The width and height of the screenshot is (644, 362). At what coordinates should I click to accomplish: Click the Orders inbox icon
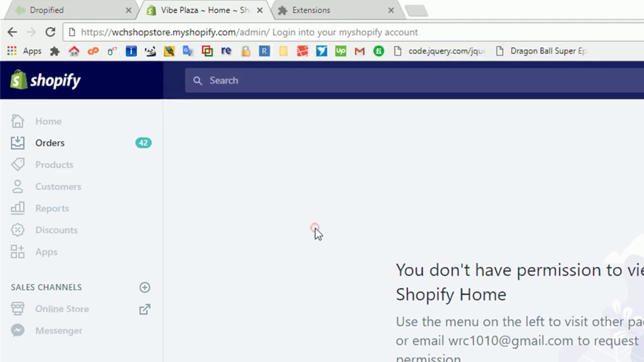point(18,143)
